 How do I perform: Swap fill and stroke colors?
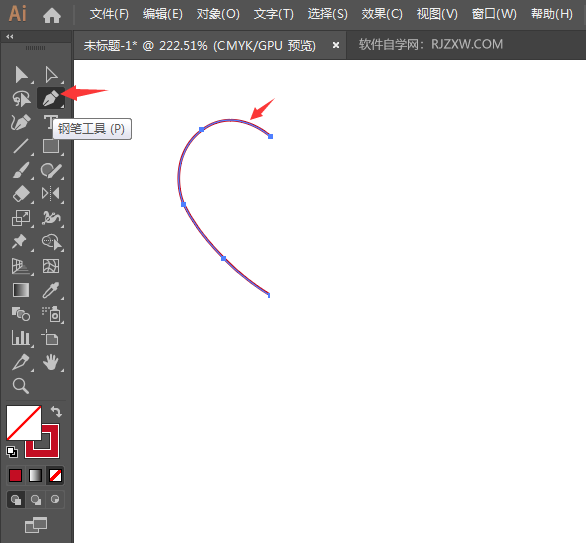pyautogui.click(x=56, y=411)
